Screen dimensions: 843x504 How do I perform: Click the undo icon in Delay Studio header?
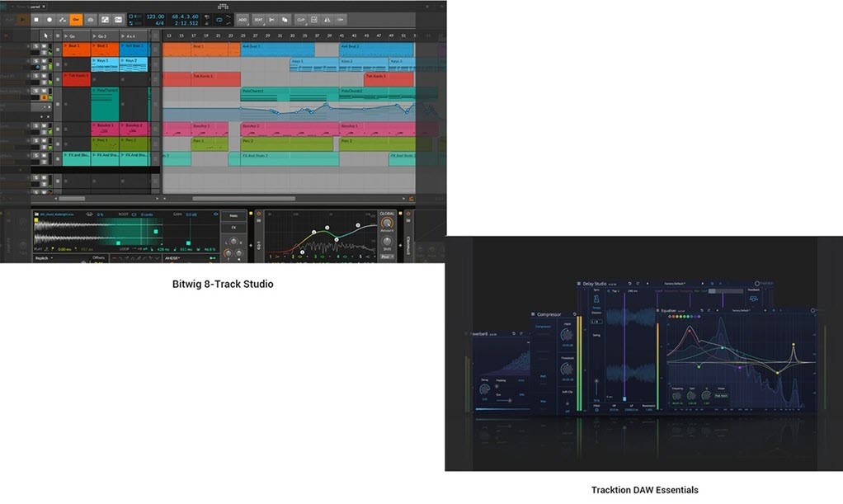[629, 284]
